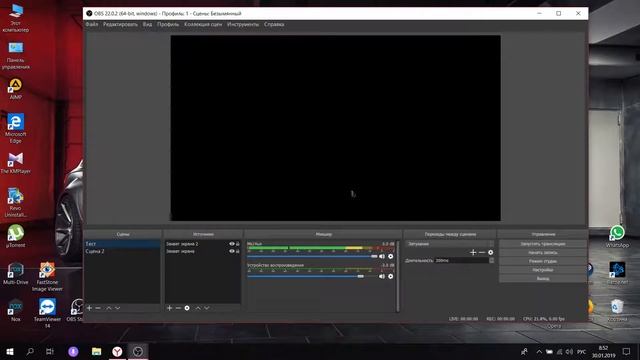Open Yandex browser from taskbar
640x360 pixels.
click(117, 351)
